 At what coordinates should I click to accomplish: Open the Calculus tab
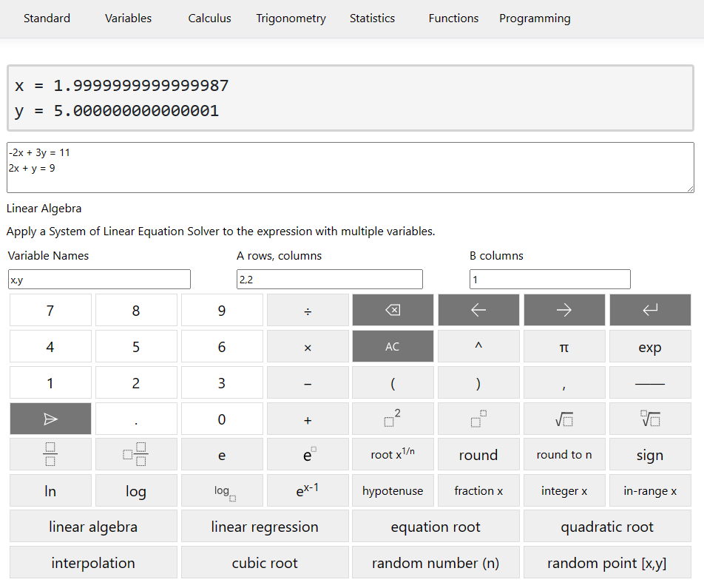tap(209, 18)
